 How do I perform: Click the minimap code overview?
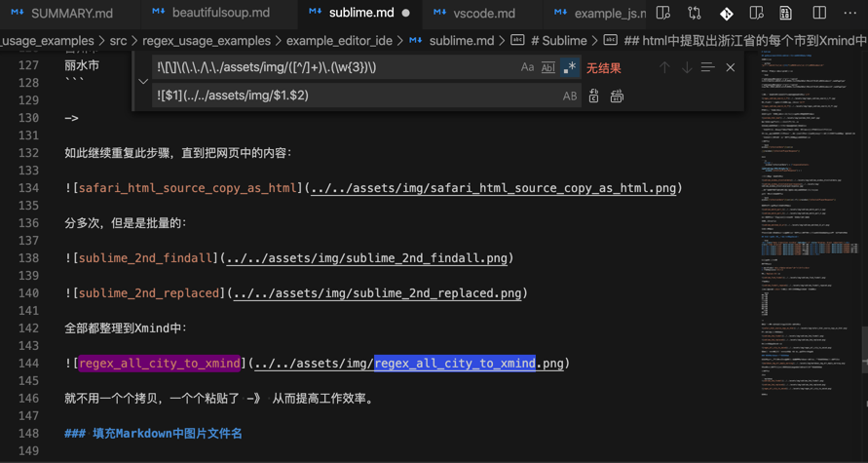click(x=810, y=221)
